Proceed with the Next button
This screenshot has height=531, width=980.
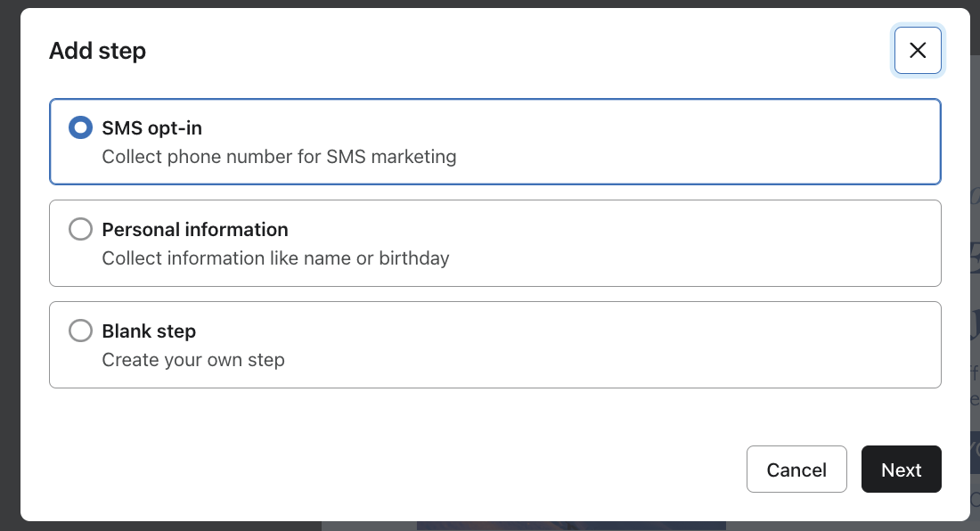pos(901,470)
